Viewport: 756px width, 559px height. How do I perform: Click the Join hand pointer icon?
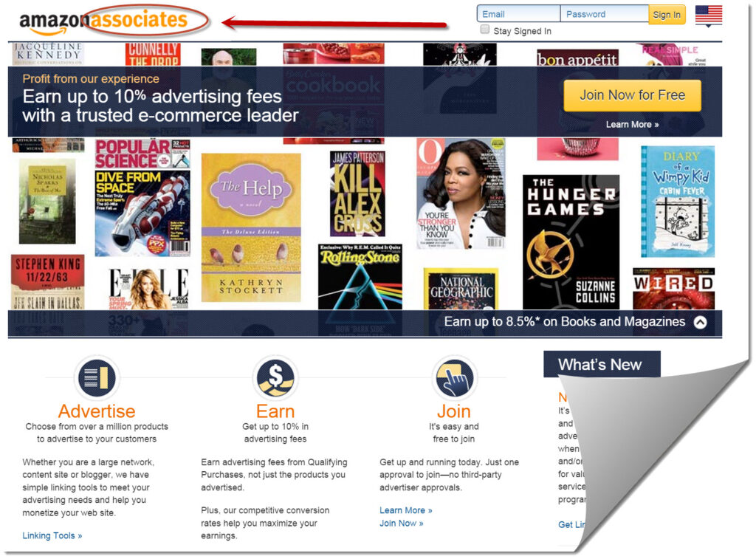click(x=454, y=377)
